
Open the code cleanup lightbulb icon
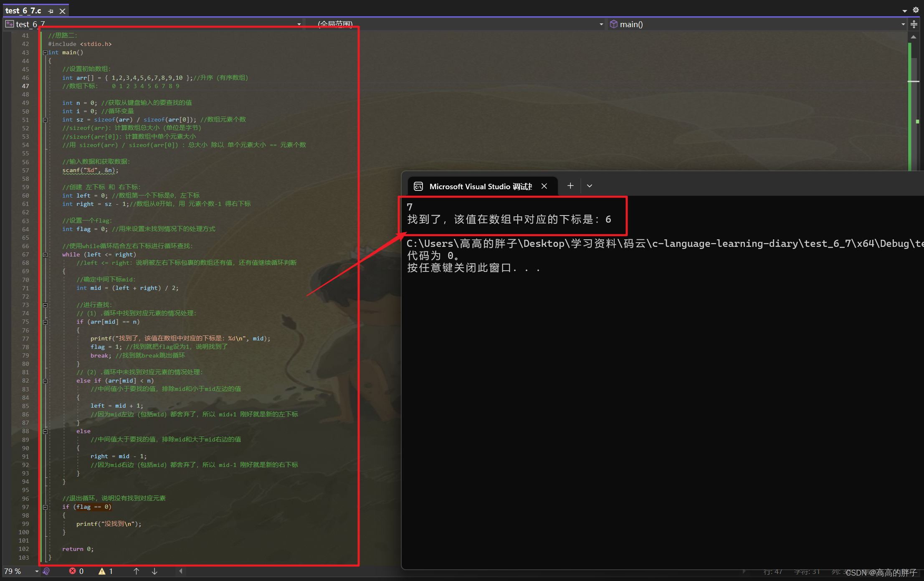(46, 571)
